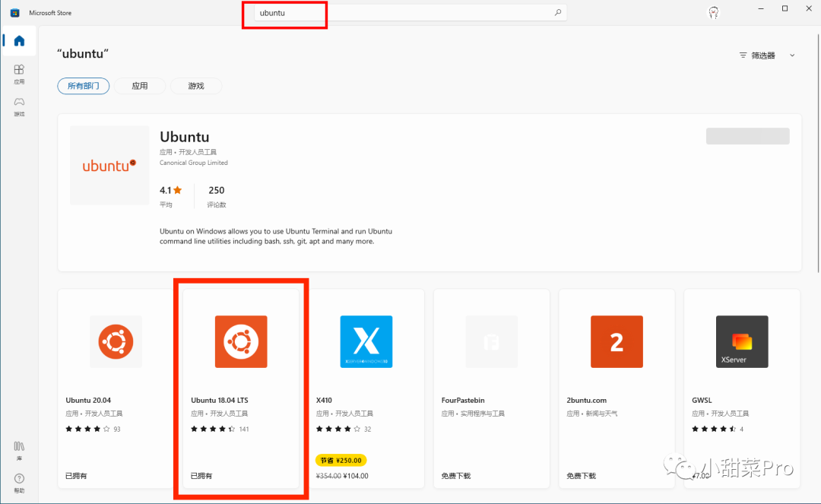Screen dimensions: 821x504
Task: Click owned status under Ubuntu 20.04
Action: click(76, 477)
